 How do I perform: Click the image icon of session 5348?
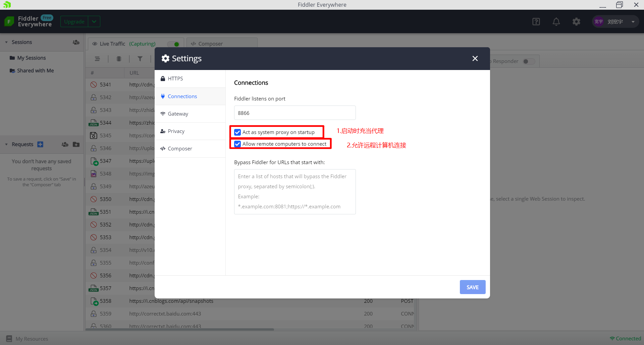[x=94, y=174]
